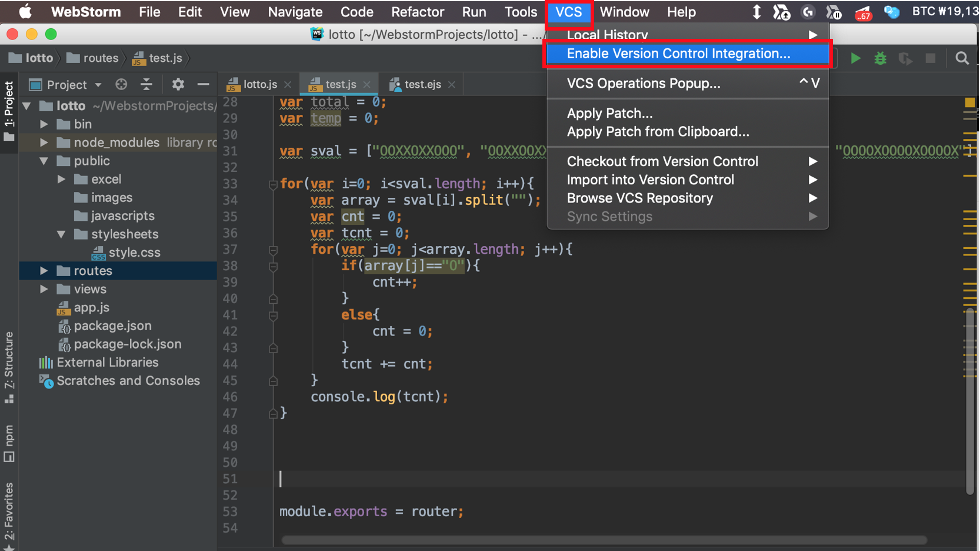
Task: Click lotto breadcrumb in navigation bar
Action: coord(31,58)
